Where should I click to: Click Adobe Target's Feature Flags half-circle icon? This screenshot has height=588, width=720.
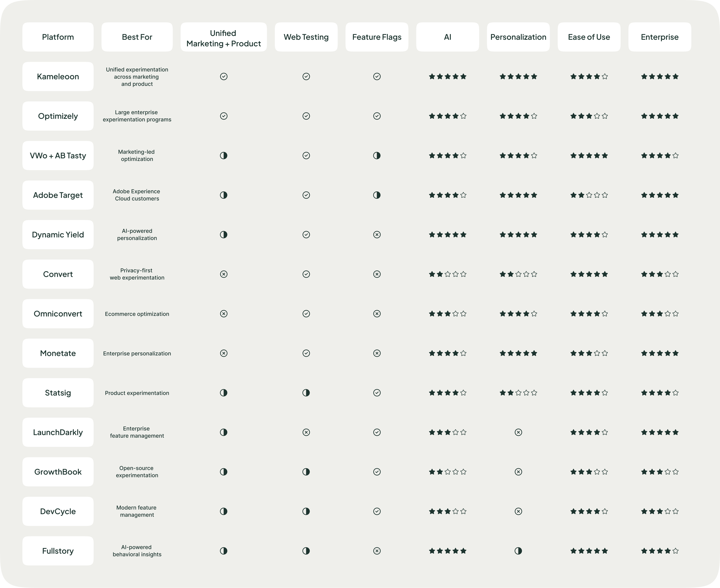377,195
